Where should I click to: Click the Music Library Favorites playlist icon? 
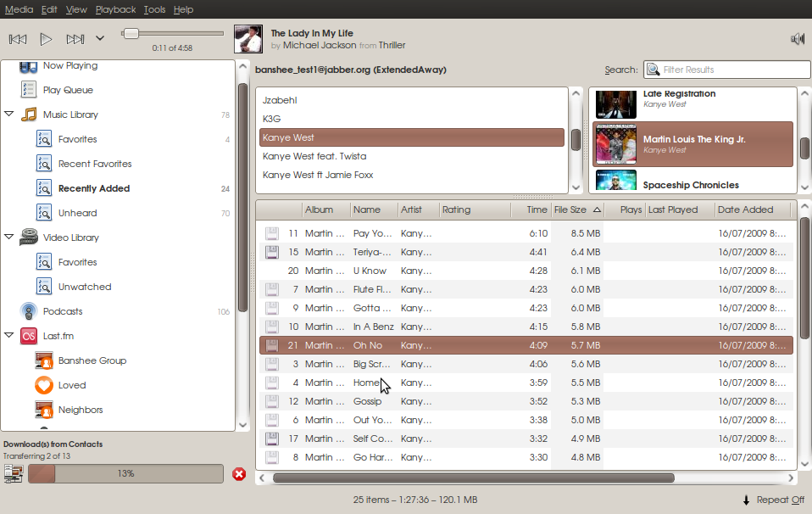pyautogui.click(x=44, y=139)
